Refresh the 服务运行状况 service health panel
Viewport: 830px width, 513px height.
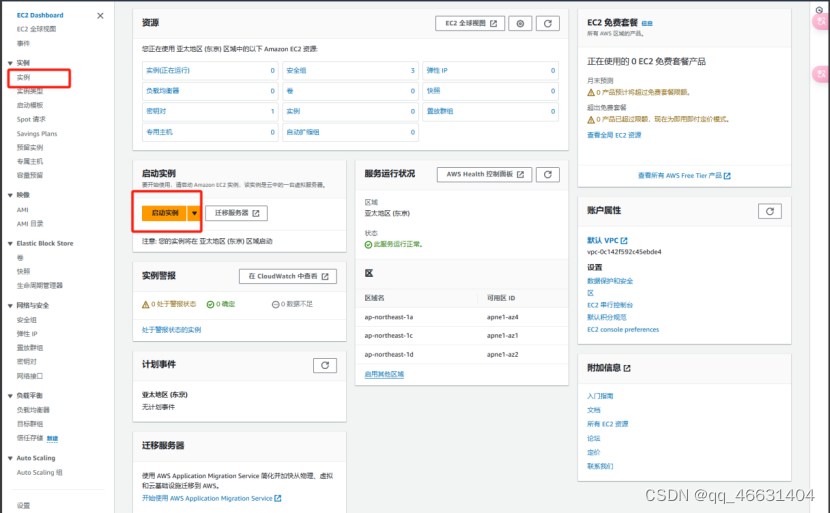click(x=548, y=174)
